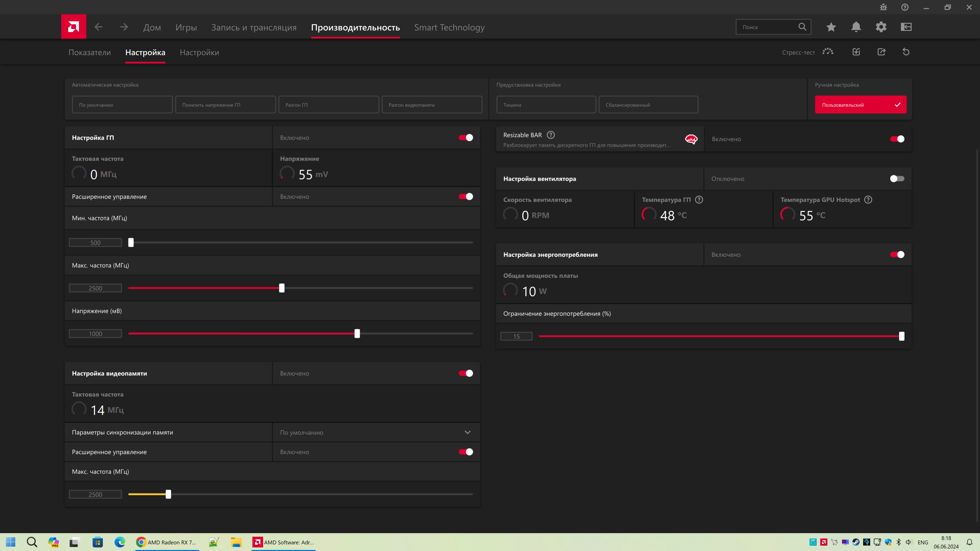Switch to the Показатели tab
This screenshot has width=980, height=551.
(89, 53)
